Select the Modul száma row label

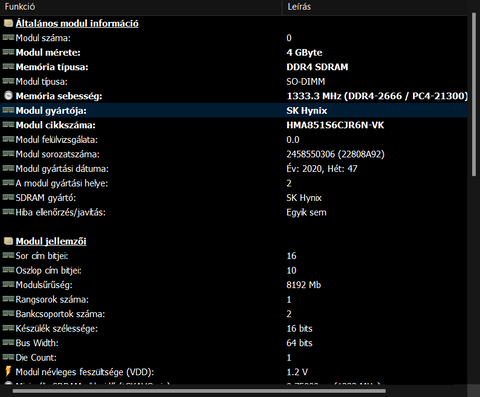click(x=43, y=38)
